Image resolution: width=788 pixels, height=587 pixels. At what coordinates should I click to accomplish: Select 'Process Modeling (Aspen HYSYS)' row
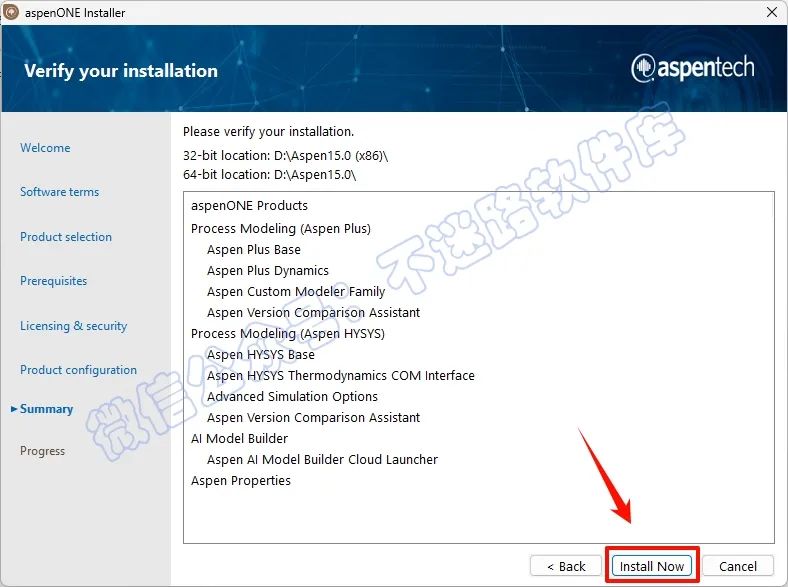[x=288, y=334]
